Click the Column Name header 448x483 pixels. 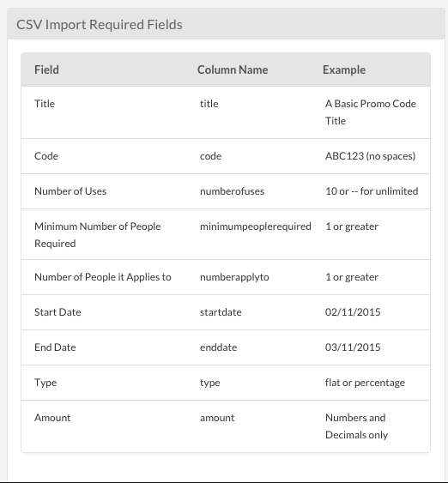233,70
